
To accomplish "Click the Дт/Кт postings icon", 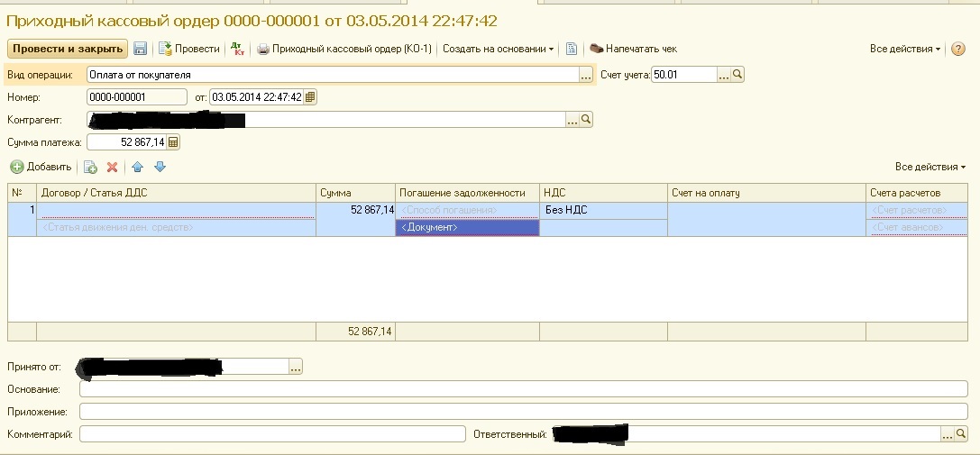I will coord(236,50).
